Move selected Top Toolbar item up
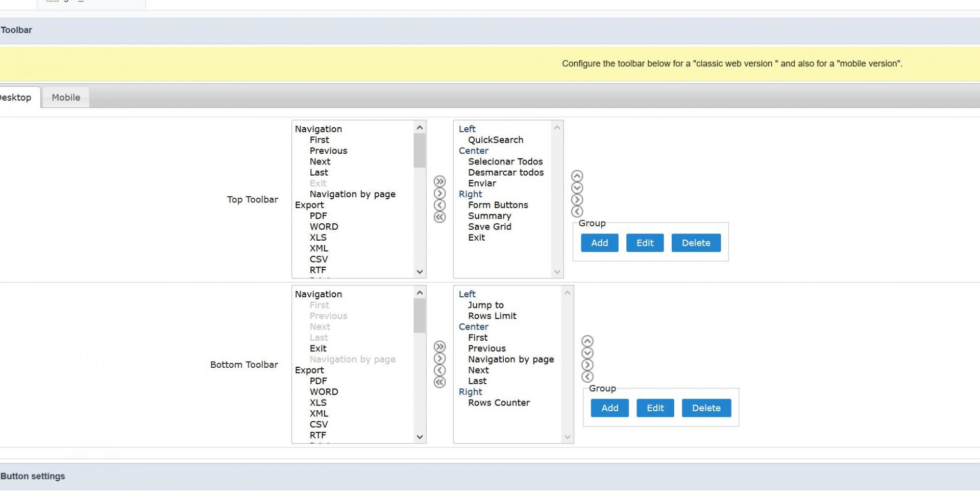Screen dimensions: 980x495 [x=577, y=176]
